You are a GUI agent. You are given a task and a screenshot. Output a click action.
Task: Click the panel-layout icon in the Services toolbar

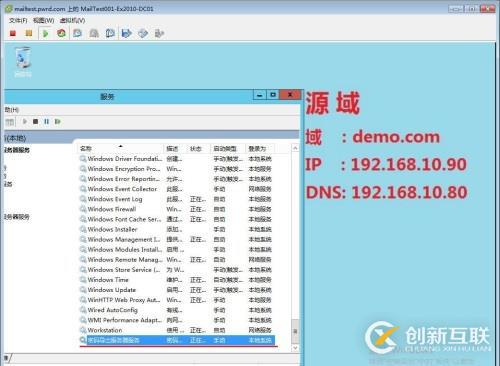tap(10, 122)
